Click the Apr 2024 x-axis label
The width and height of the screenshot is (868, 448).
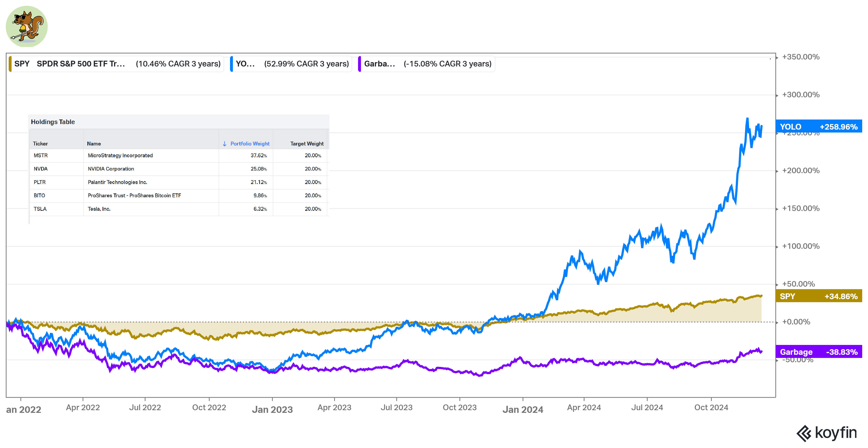584,408
